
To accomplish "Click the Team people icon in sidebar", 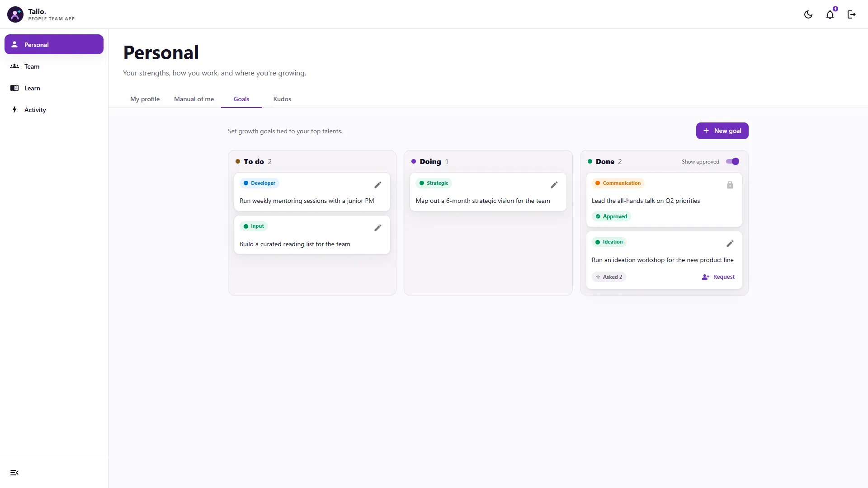I will tap(14, 66).
